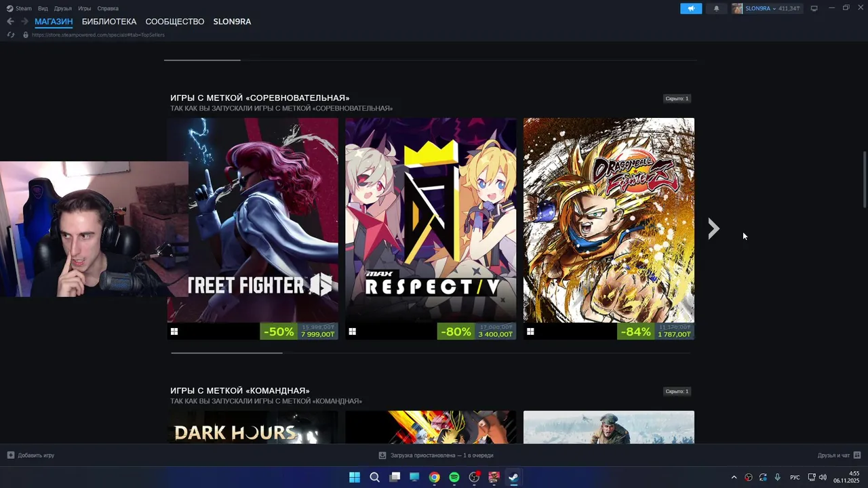Switch РУС keyboard language in tray
The height and width of the screenshot is (488, 868).
coord(795,477)
